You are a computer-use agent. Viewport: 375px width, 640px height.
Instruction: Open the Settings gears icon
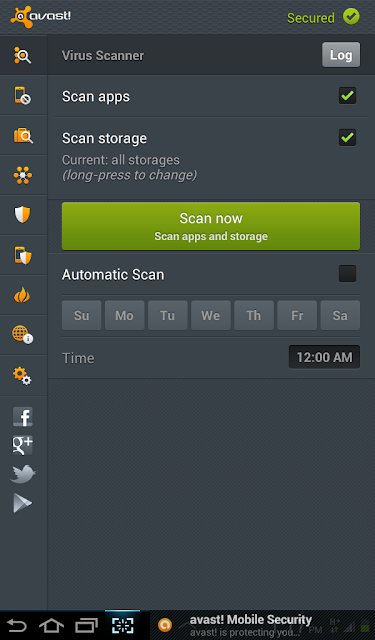click(x=22, y=376)
